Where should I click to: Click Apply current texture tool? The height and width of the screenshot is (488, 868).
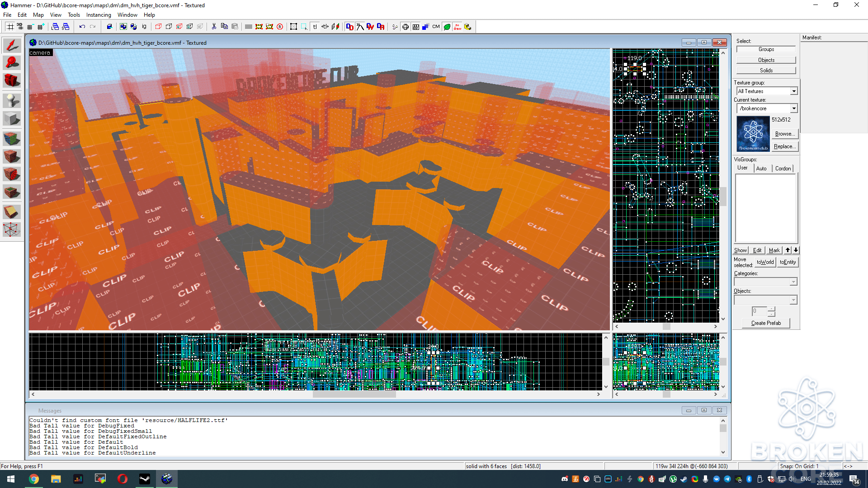[12, 157]
